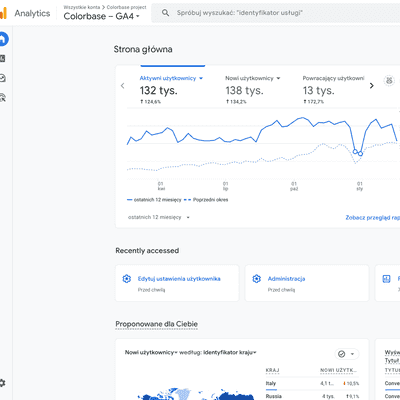Click the 138 tys. value
This screenshot has width=400, height=400.
244,90
